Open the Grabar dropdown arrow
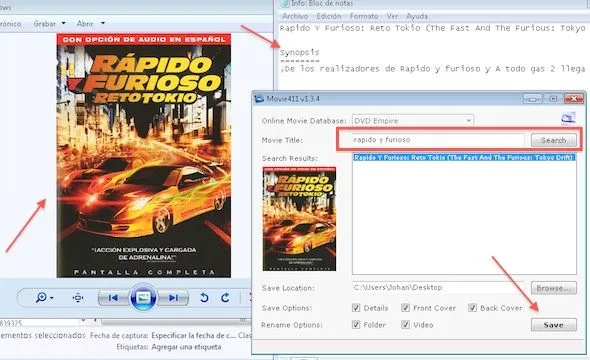Image resolution: width=590 pixels, height=360 pixels. [x=64, y=23]
